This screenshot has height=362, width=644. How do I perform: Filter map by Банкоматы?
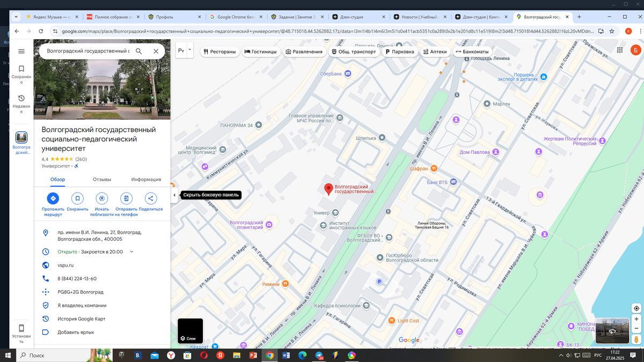472,51
